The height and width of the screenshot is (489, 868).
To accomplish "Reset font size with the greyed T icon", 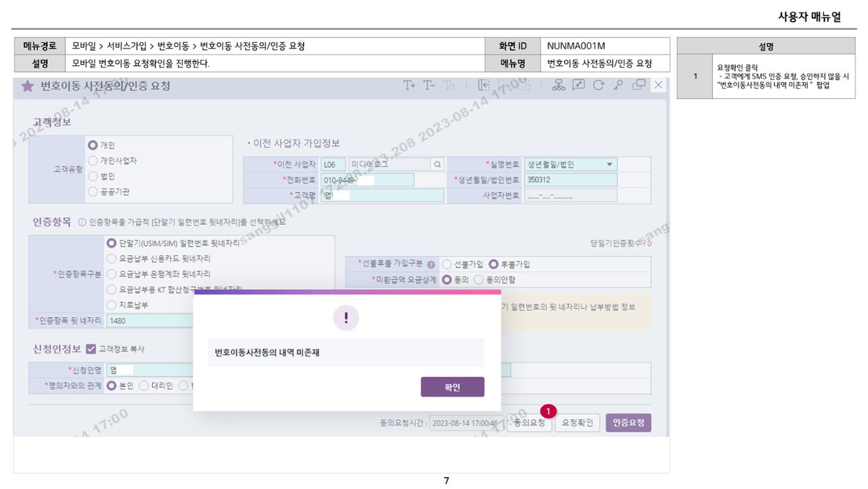I will [x=449, y=86].
